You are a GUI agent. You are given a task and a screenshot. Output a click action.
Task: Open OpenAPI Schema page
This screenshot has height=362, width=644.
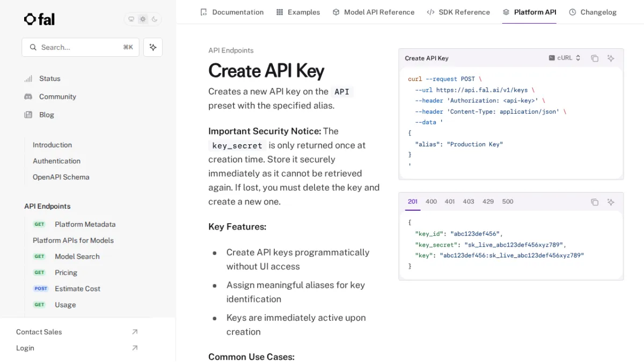[61, 177]
